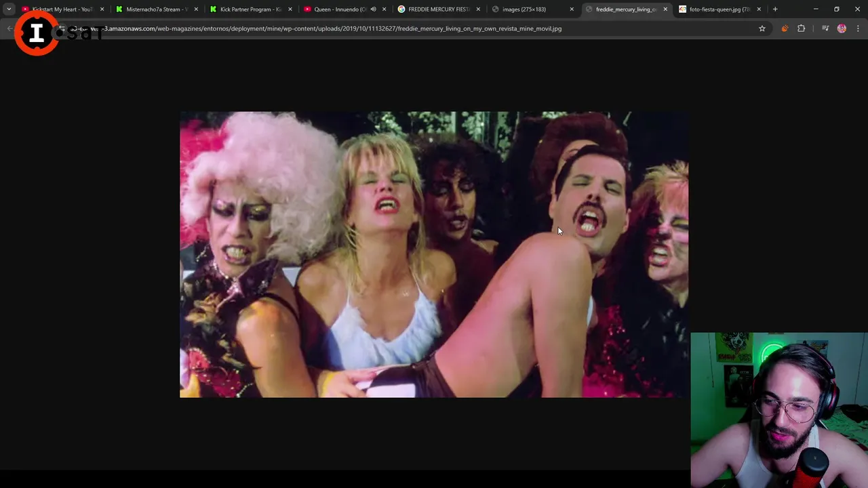Close the freddie_mercury_living tab
868x488 pixels.
[x=665, y=9]
